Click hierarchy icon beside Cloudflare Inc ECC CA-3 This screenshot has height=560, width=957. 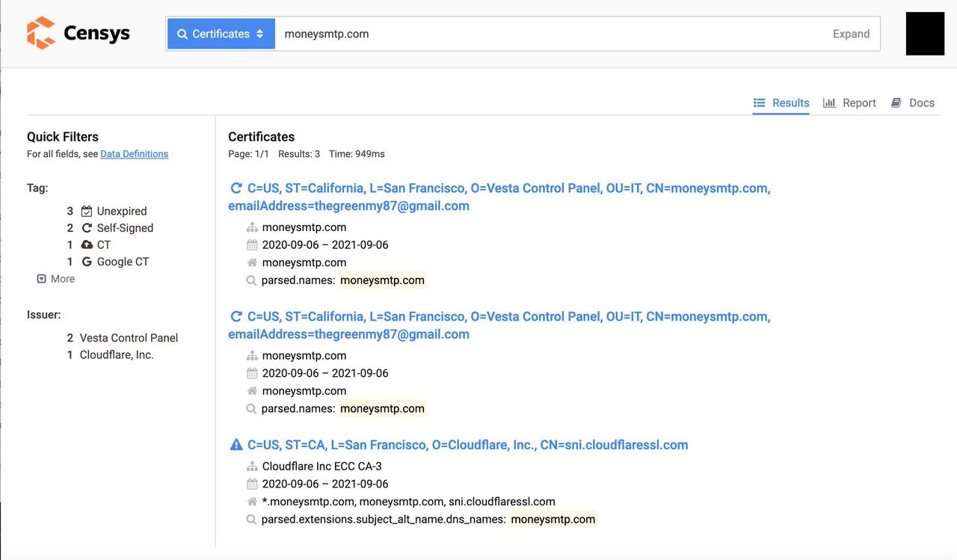(x=252, y=467)
